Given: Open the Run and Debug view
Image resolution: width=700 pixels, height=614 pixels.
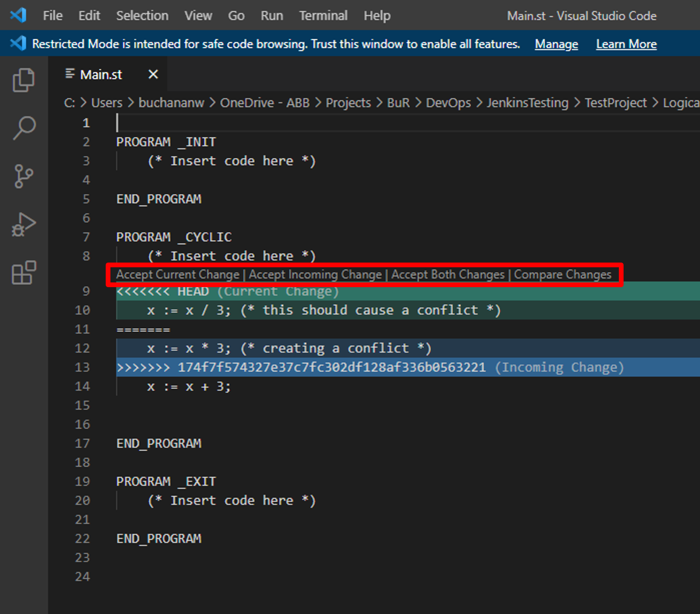Looking at the screenshot, I should 24,224.
